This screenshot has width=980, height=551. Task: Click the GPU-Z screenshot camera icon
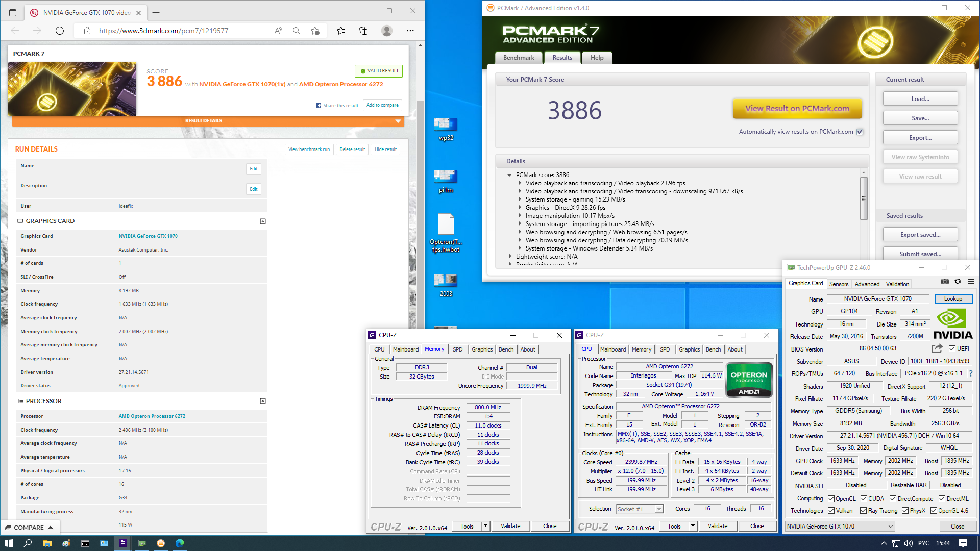coord(945,281)
